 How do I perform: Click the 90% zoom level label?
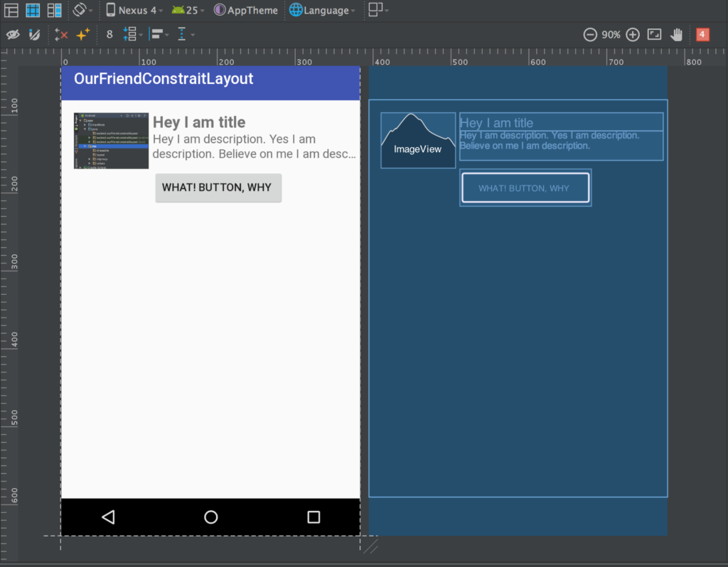pyautogui.click(x=611, y=35)
